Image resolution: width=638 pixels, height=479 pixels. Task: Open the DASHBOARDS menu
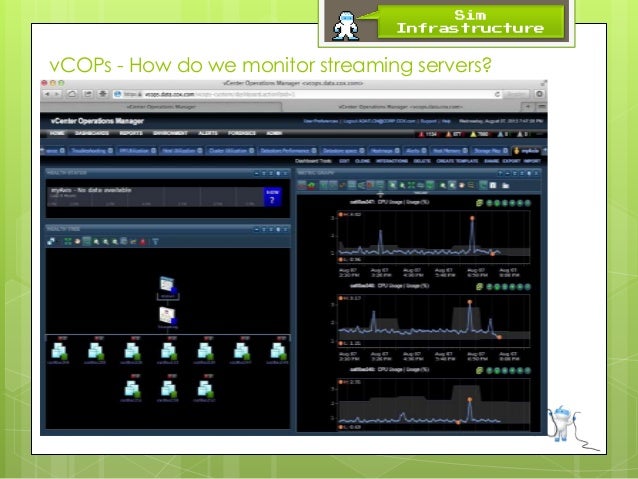tap(92, 133)
